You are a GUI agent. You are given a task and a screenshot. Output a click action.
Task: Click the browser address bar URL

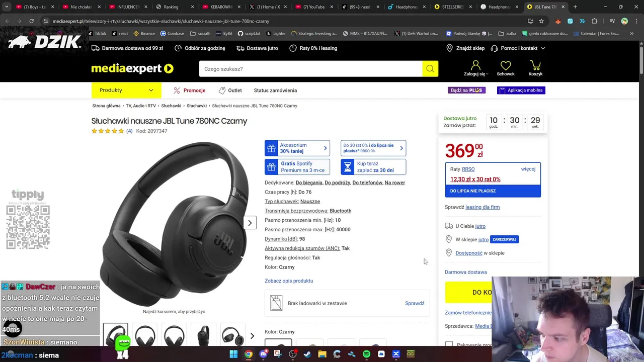(161, 21)
